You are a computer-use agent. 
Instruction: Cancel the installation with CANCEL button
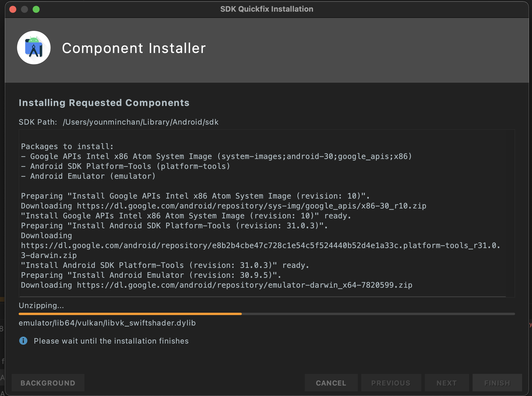pos(331,383)
